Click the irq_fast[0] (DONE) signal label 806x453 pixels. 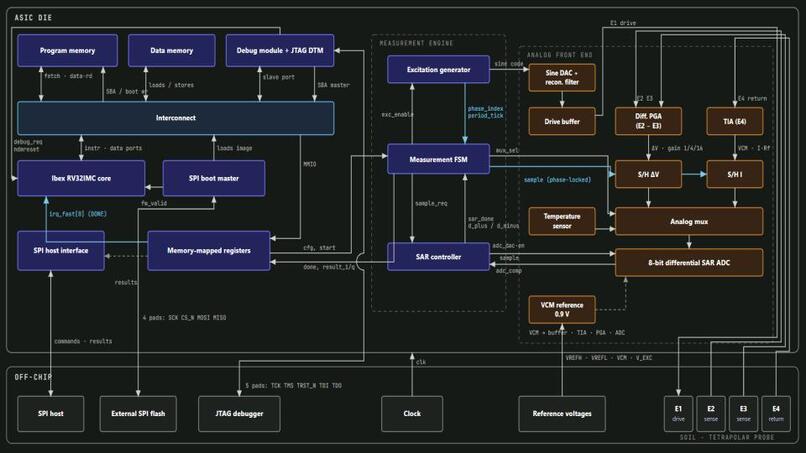(x=78, y=214)
